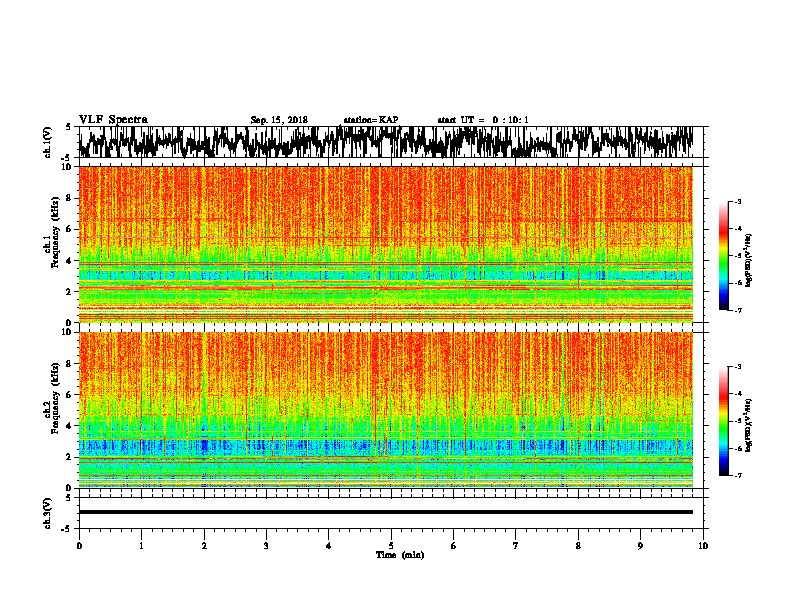Click time axis tick label "6"
This screenshot has height=612, width=792.
(454, 546)
